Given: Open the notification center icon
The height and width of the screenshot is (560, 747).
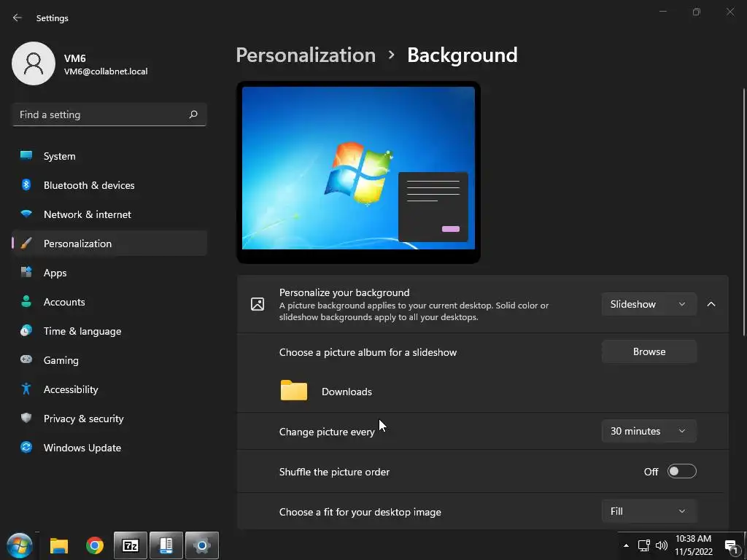Looking at the screenshot, I should coord(731,546).
